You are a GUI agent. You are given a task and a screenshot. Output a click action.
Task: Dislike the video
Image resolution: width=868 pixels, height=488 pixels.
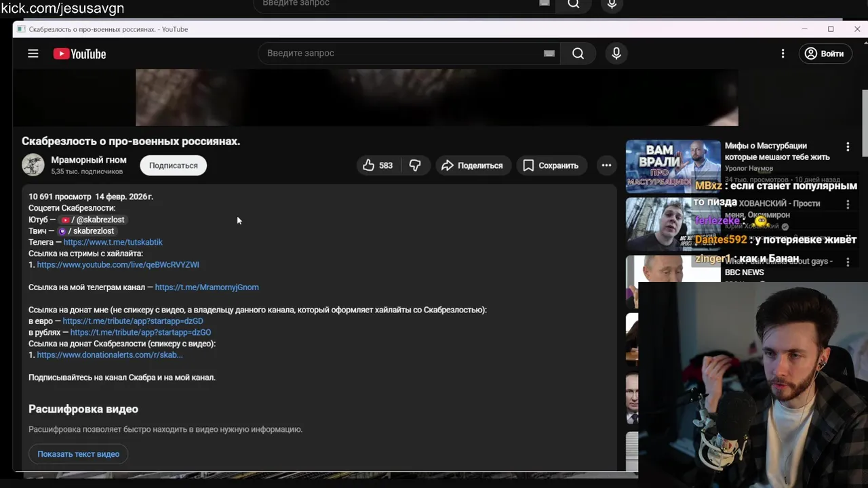pos(415,165)
